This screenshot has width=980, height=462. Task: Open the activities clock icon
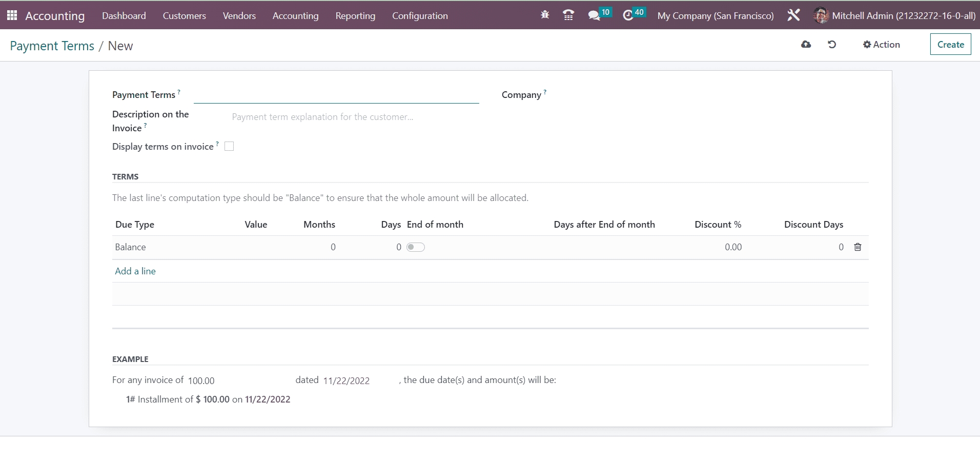(628, 15)
